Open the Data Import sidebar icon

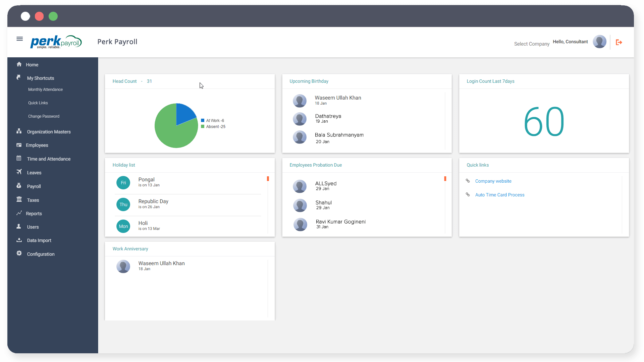click(18, 240)
